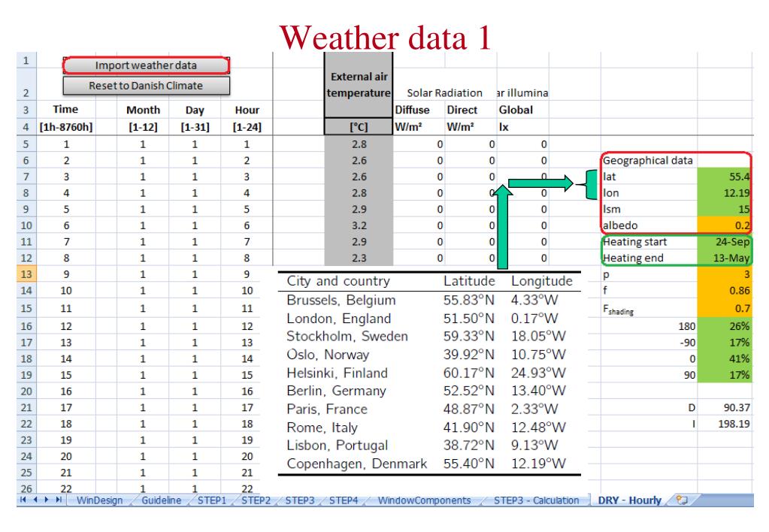Select Heating start value 24-Sep
Image resolution: width=769 pixels, height=532 pixels.
coord(725,241)
